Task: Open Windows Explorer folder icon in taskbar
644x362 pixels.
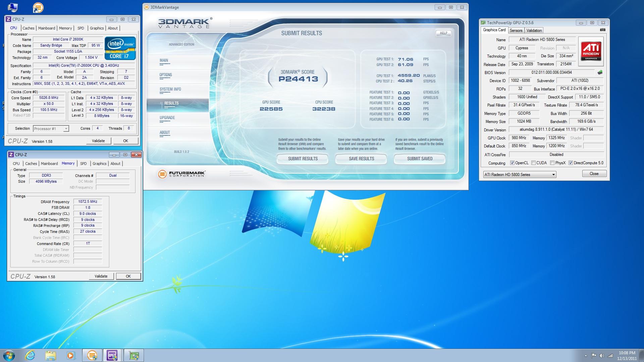Action: pos(51,355)
